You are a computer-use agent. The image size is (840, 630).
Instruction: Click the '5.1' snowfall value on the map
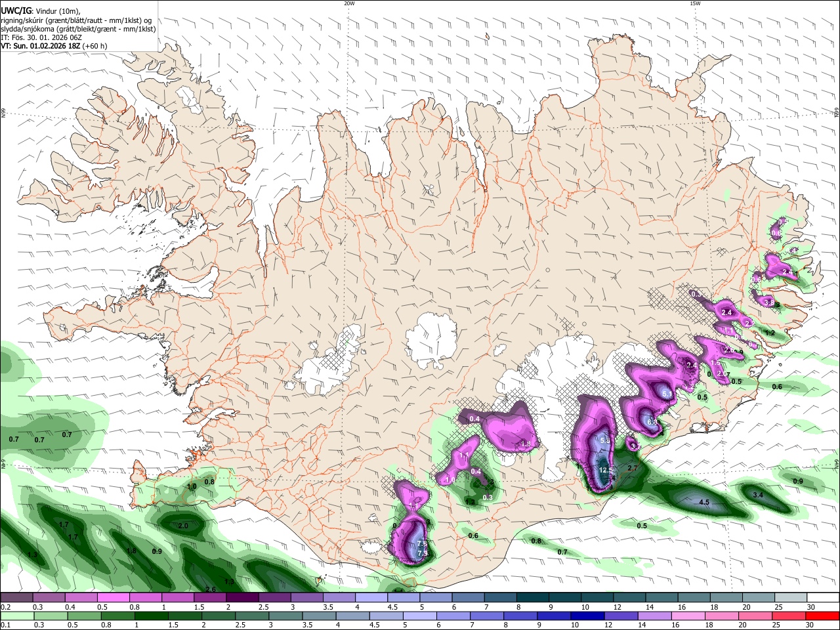(x=667, y=394)
